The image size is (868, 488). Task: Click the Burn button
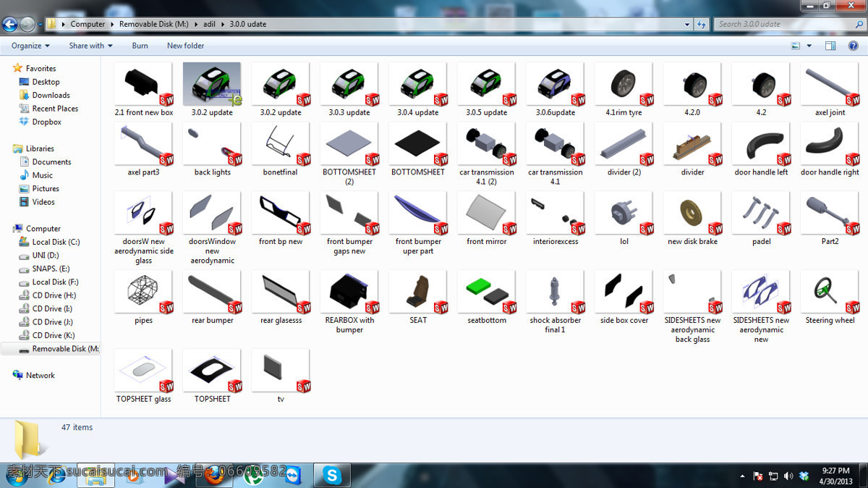pyautogui.click(x=140, y=46)
